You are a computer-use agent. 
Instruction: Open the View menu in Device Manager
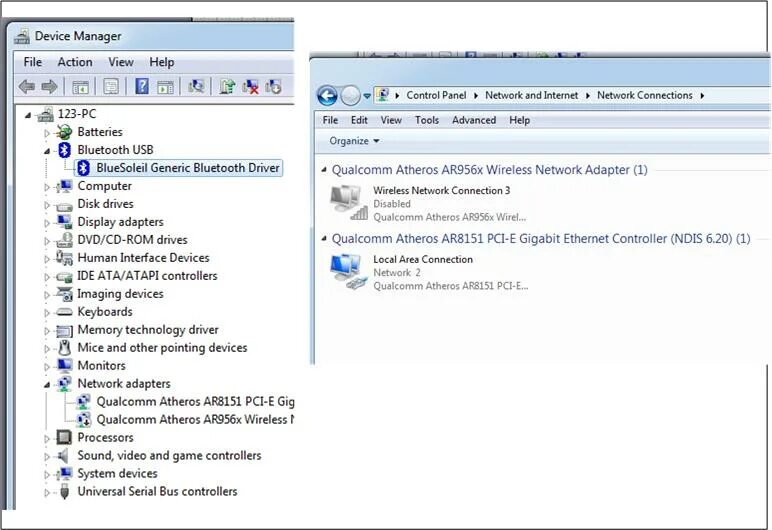(x=121, y=62)
